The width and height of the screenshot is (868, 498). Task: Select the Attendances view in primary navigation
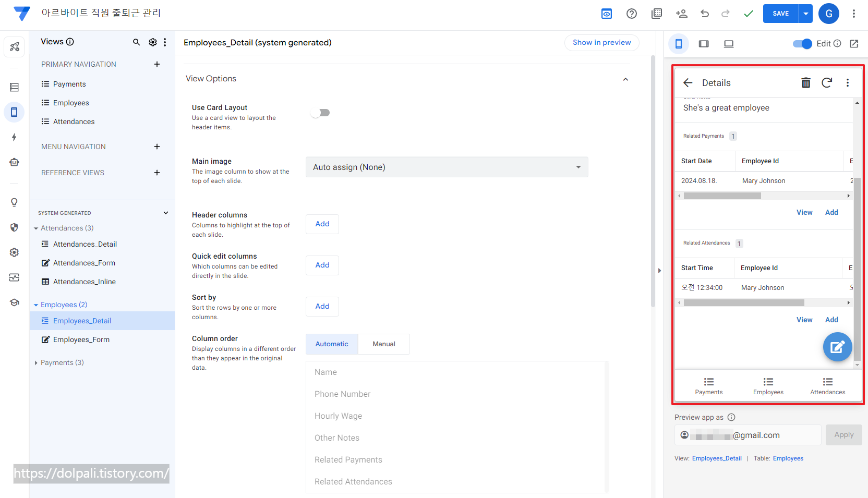[102, 122]
